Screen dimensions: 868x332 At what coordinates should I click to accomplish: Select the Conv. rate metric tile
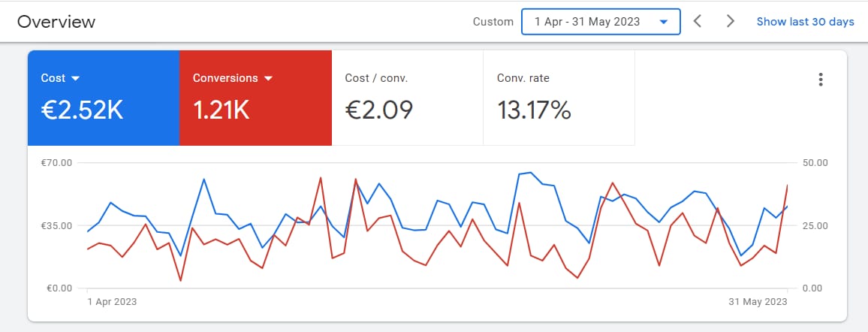pos(559,98)
